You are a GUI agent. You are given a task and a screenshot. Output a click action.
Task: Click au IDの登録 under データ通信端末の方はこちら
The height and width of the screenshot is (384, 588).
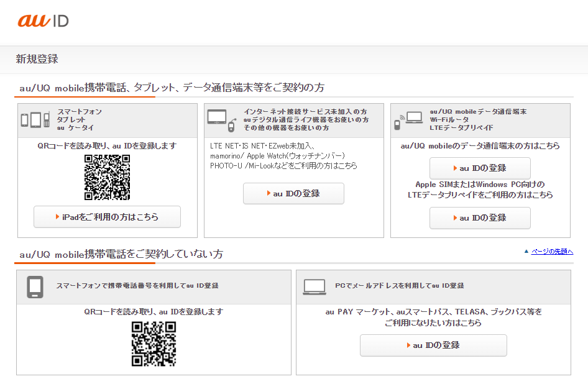click(480, 168)
